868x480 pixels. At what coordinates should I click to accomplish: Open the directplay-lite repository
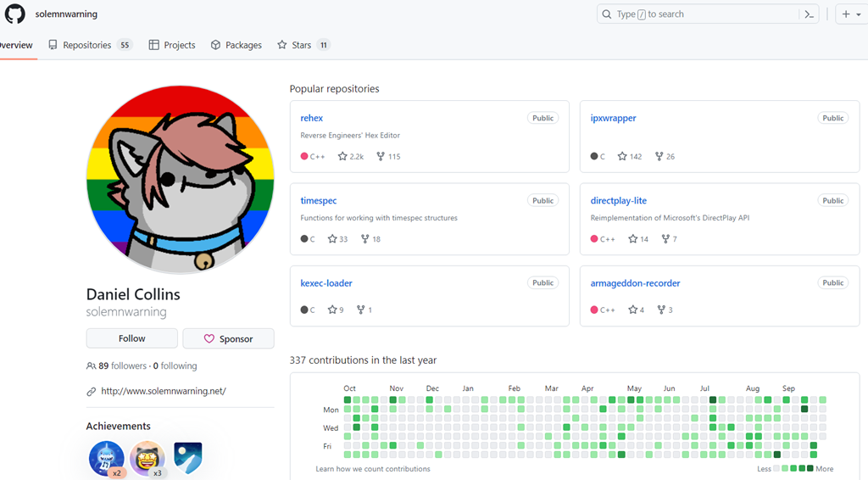[618, 201]
